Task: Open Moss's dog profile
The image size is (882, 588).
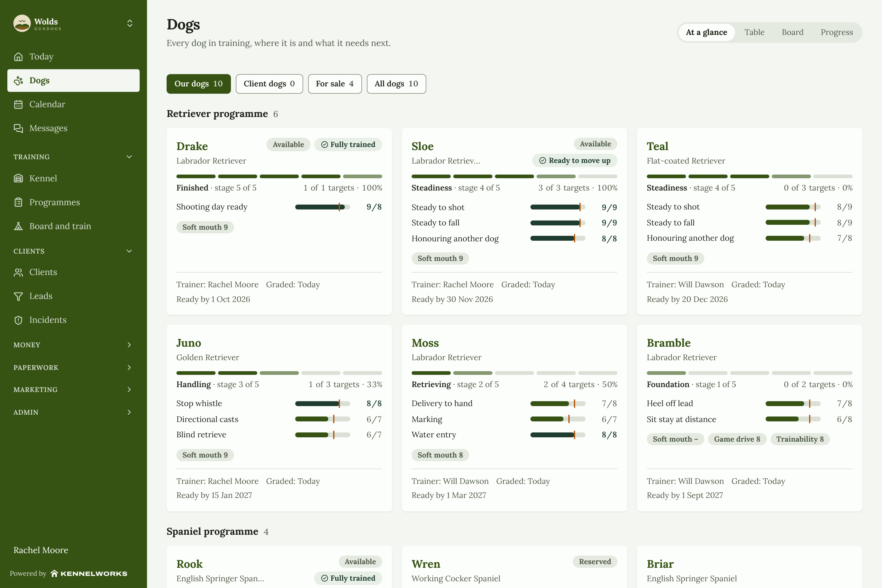Action: (x=425, y=343)
